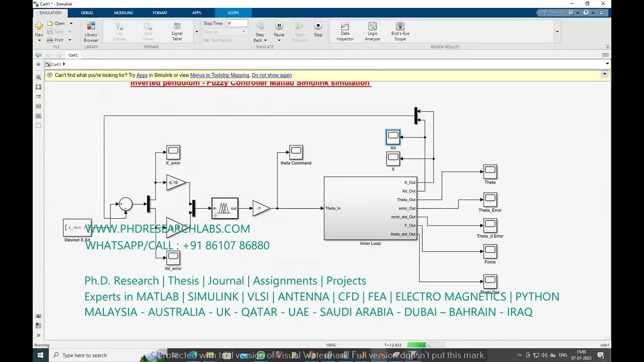This screenshot has width=644, height=362.
Task: Open the Help icon in title strip
Action: coord(586,13)
